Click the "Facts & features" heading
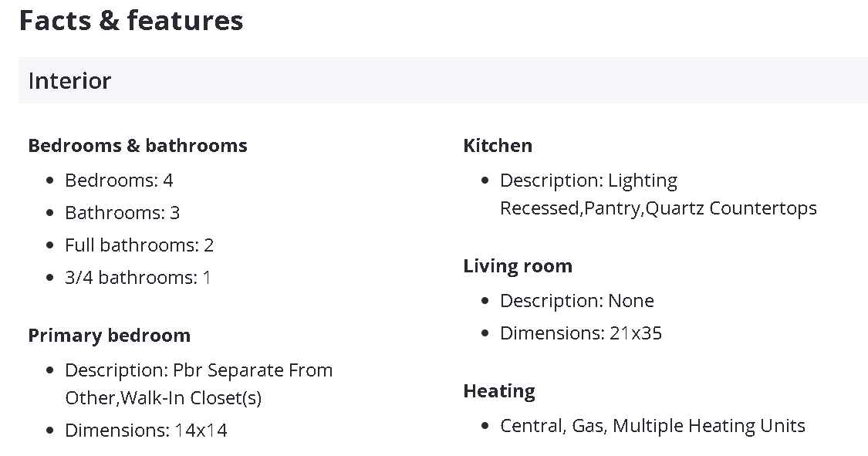 click(131, 21)
